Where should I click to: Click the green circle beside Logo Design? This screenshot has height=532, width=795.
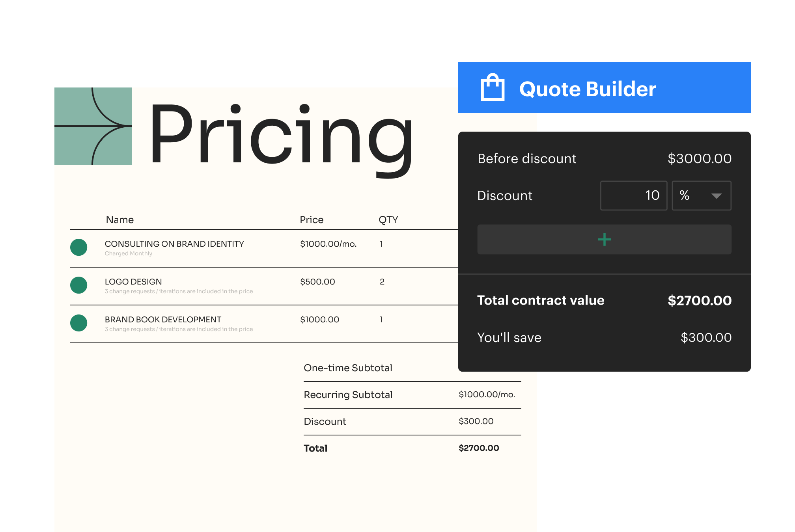click(78, 285)
